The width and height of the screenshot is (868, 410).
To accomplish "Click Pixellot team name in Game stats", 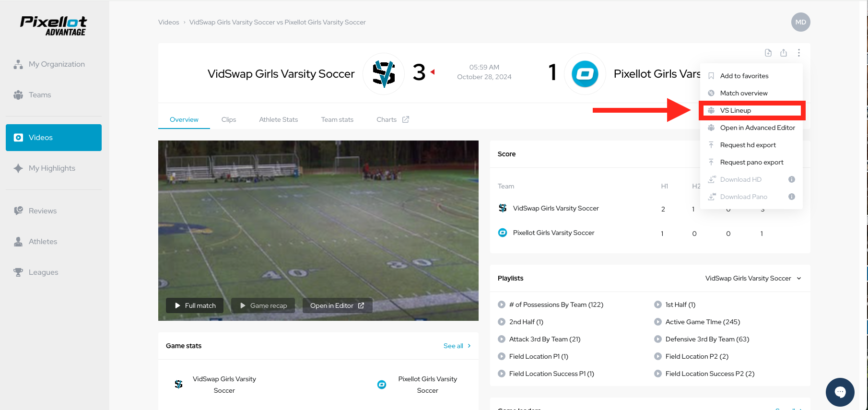I will 428,385.
